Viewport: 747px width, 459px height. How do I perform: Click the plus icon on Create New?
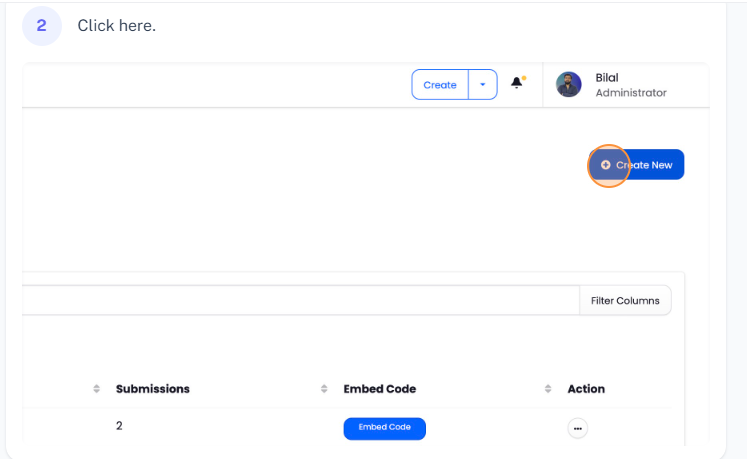tap(606, 165)
